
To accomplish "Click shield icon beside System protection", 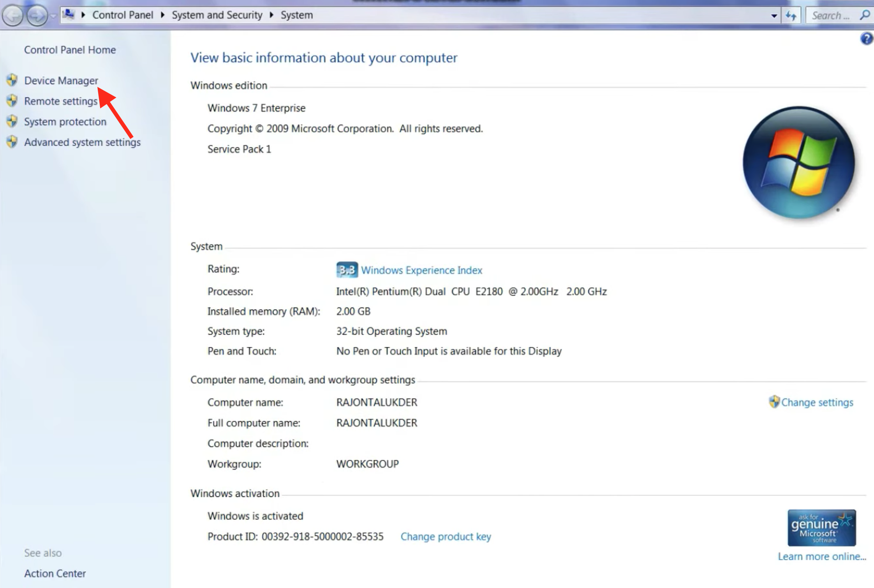I will pos(12,121).
